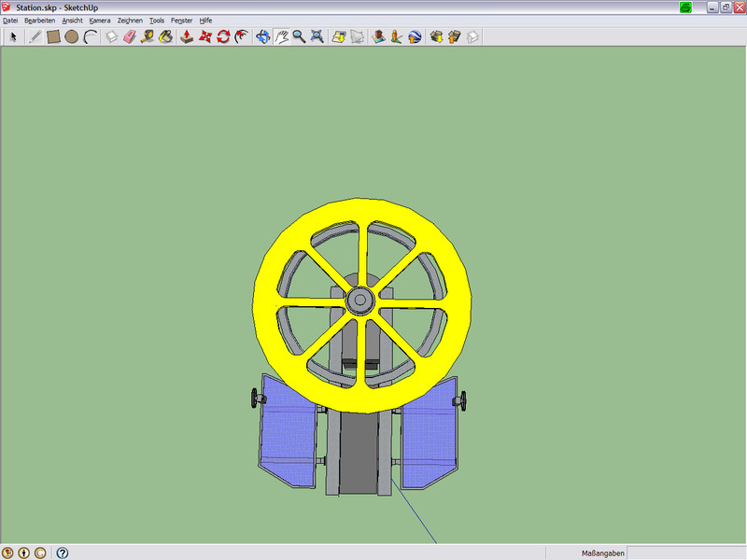Open the Ansicht menu
Viewport: 747px width, 560px height.
[x=73, y=21]
